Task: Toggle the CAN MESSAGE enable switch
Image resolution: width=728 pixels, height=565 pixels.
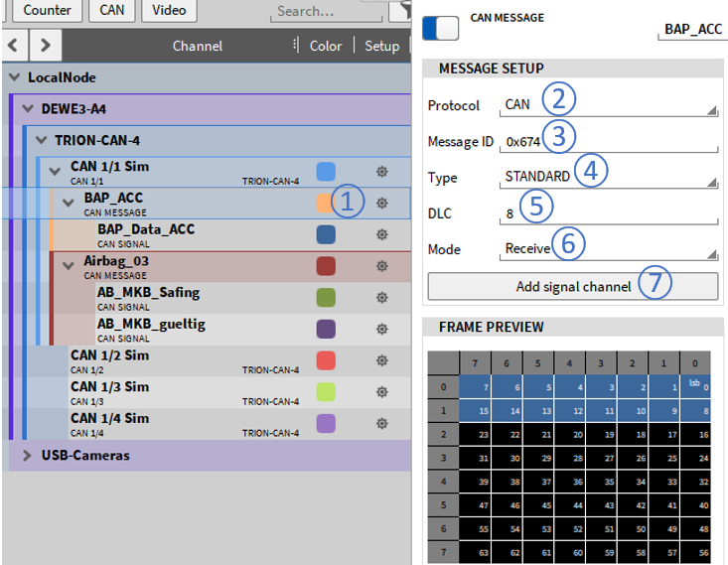Action: pyautogui.click(x=440, y=28)
